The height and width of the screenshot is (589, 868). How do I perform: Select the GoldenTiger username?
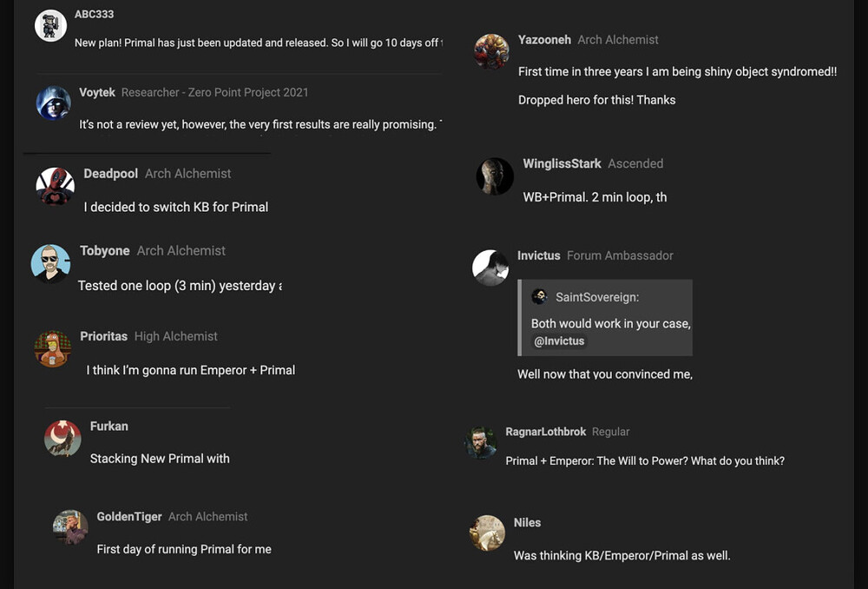129,516
